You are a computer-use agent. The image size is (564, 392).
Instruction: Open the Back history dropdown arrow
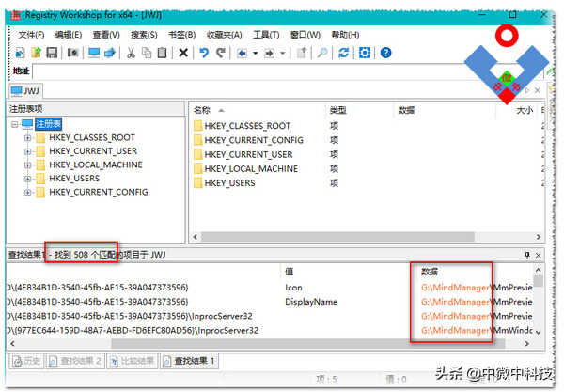pos(256,54)
